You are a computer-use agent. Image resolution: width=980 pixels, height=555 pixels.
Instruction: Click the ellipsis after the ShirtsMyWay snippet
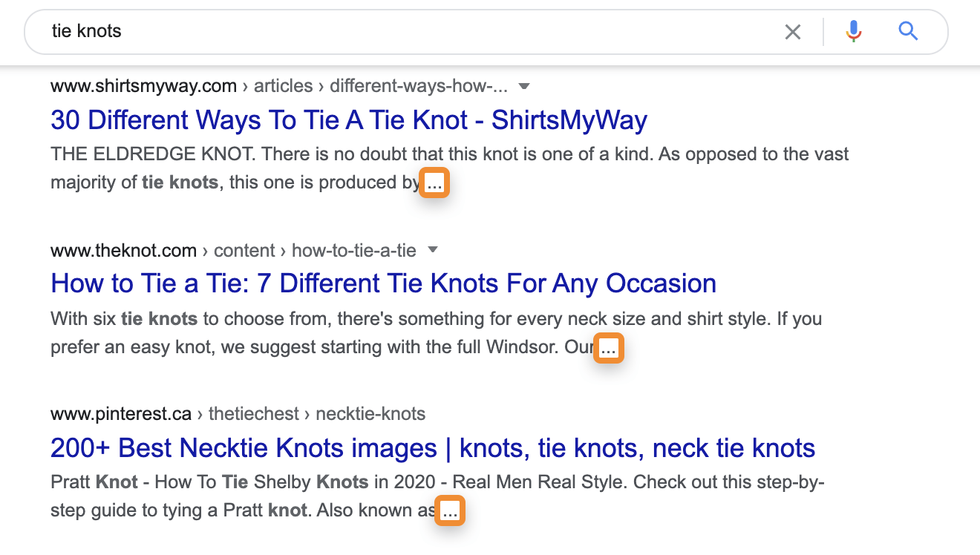pyautogui.click(x=434, y=183)
